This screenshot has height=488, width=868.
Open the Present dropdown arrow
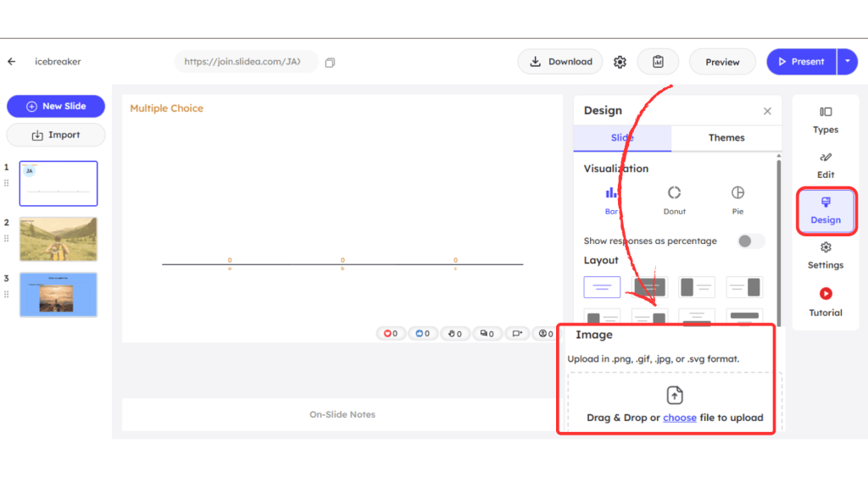tap(848, 61)
